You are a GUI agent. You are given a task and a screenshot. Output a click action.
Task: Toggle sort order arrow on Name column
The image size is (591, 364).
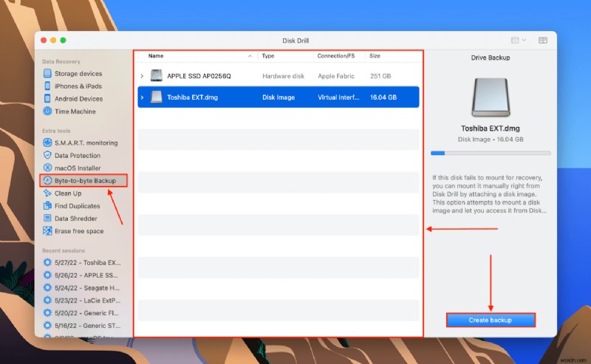coord(250,56)
